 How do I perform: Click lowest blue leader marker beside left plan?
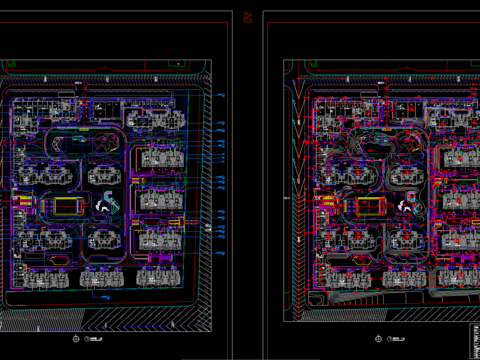pyautogui.click(x=221, y=253)
